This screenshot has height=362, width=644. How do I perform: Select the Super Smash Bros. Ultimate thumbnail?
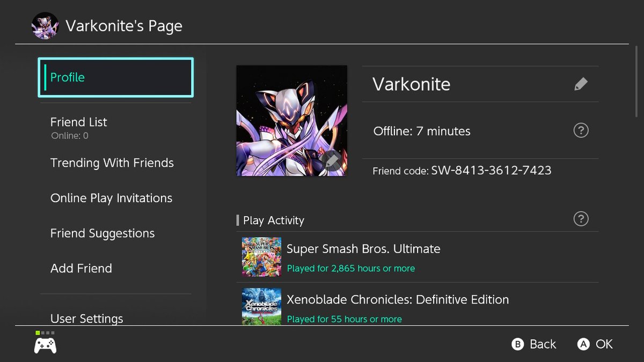click(x=261, y=256)
